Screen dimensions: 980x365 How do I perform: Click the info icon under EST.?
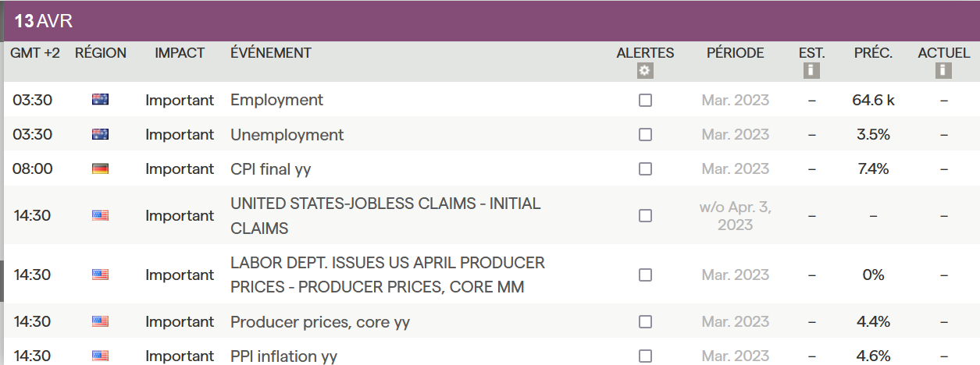click(811, 71)
